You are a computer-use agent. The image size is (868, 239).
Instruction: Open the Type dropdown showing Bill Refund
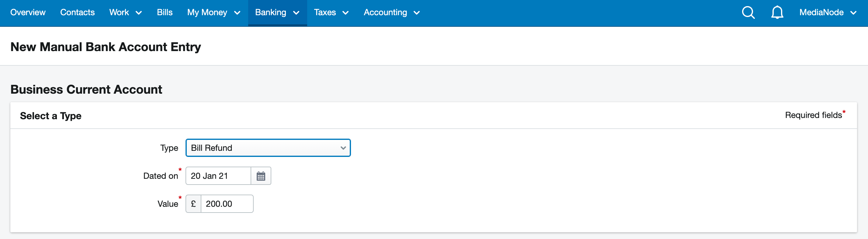268,148
